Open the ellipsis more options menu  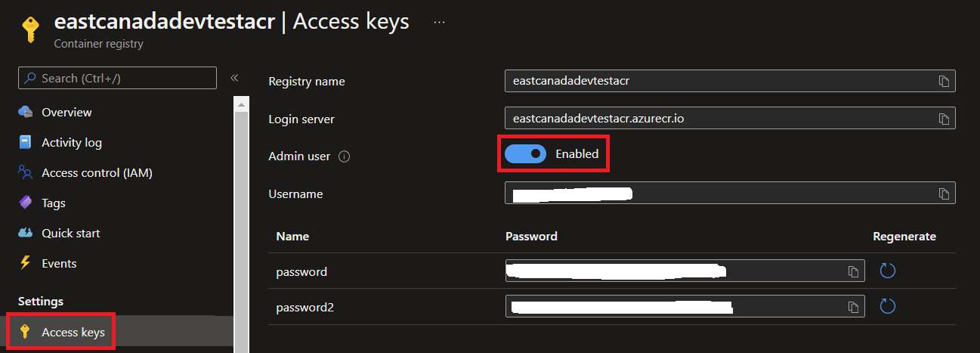439,22
